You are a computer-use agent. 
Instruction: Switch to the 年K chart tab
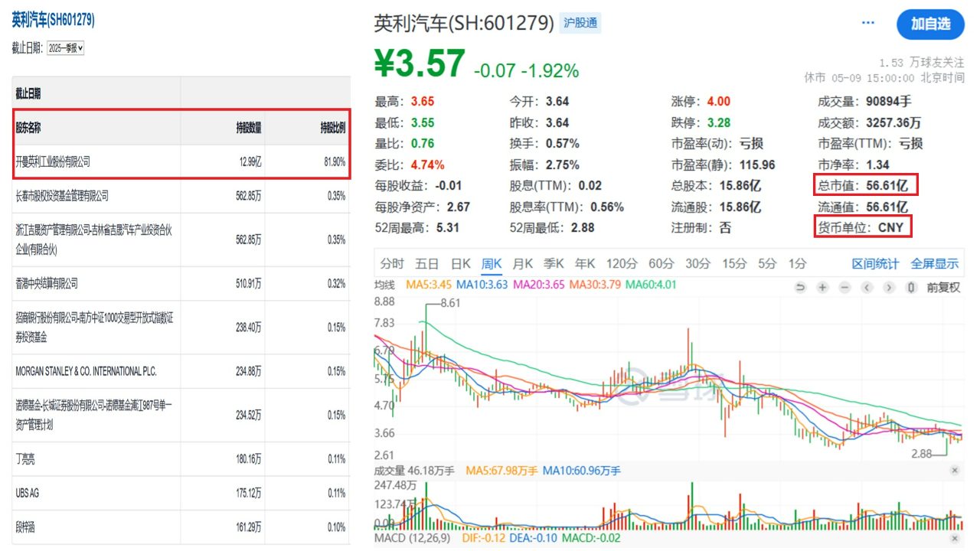click(x=585, y=263)
